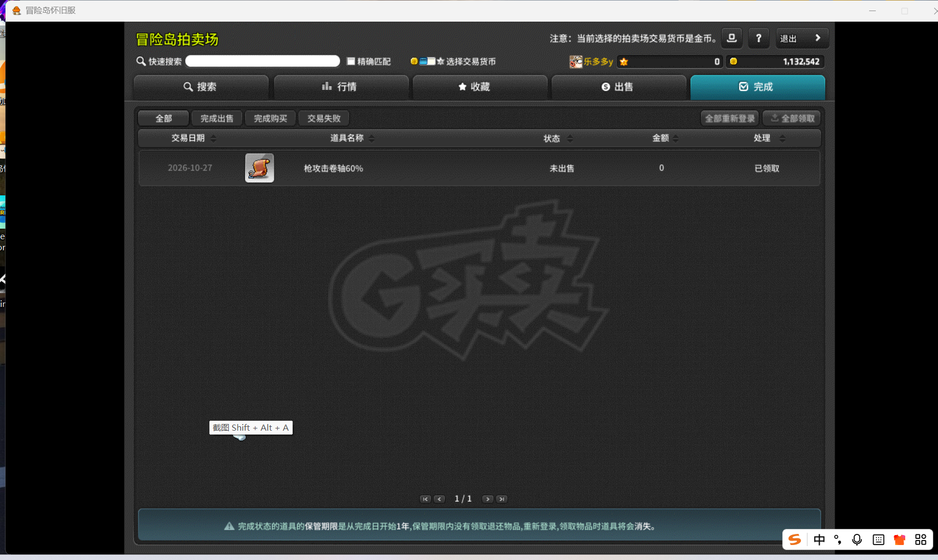This screenshot has width=938, height=560.
Task: Click the question mark help icon
Action: 759,38
